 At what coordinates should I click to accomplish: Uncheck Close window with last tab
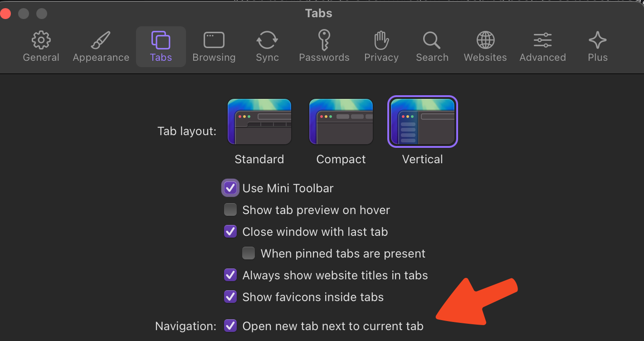(230, 232)
